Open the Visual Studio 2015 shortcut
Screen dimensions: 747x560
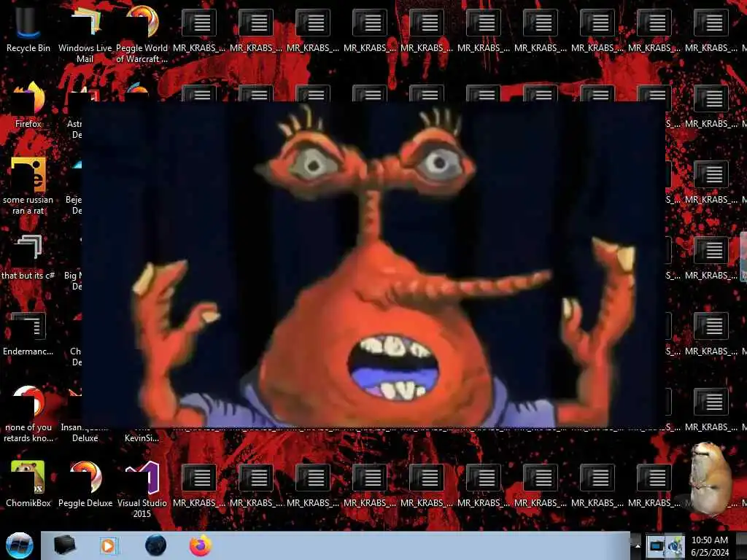pyautogui.click(x=142, y=489)
